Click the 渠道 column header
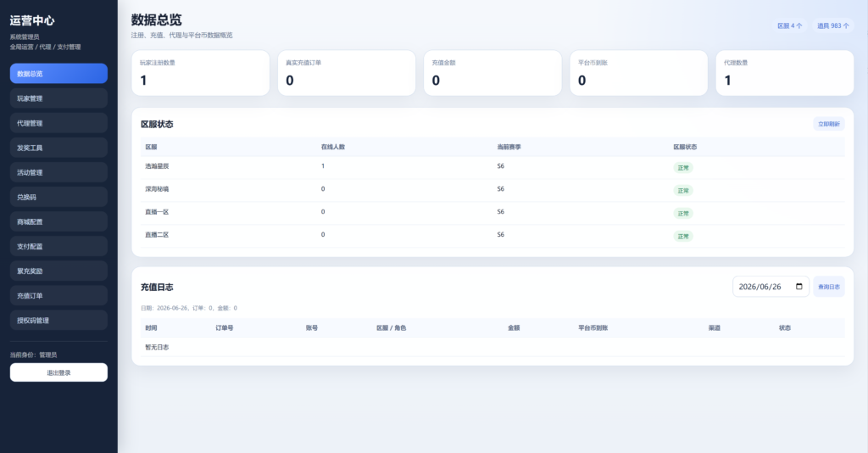The height and width of the screenshot is (453, 868). (x=714, y=327)
